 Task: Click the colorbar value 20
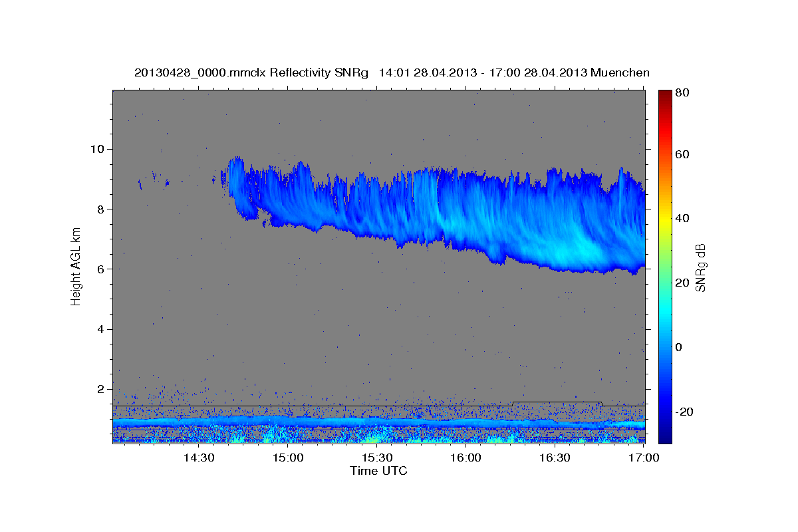[x=684, y=283]
